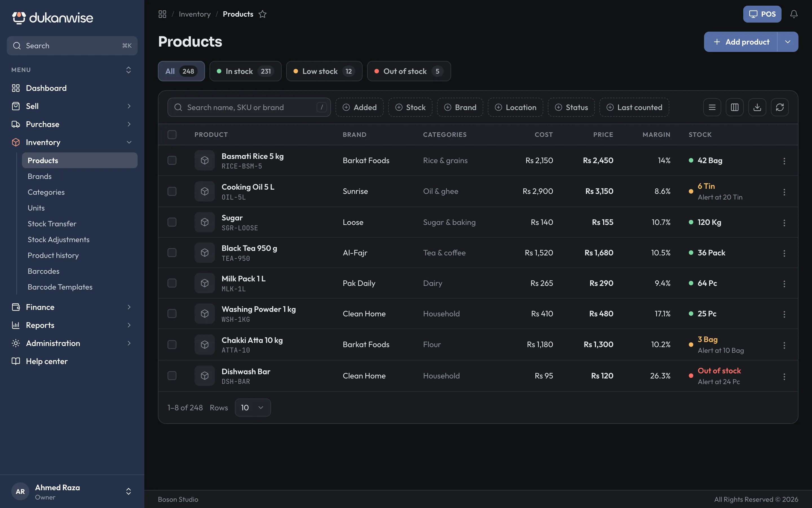Open Help center in sidebar

click(72, 361)
